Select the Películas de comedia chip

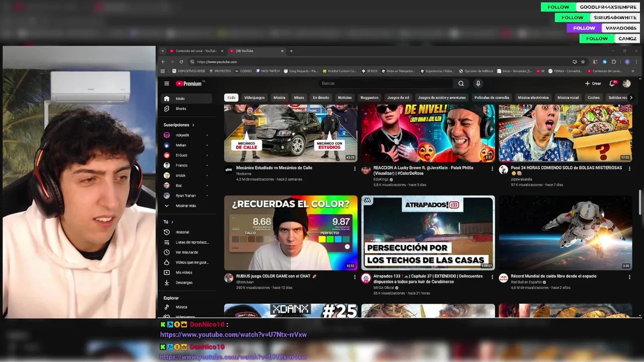coord(492,98)
